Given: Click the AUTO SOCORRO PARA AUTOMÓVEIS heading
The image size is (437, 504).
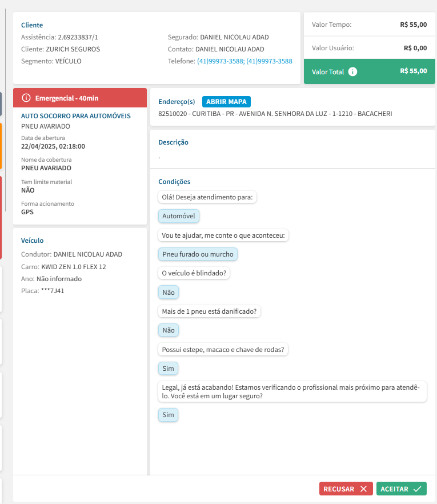Looking at the screenshot, I should point(76,116).
